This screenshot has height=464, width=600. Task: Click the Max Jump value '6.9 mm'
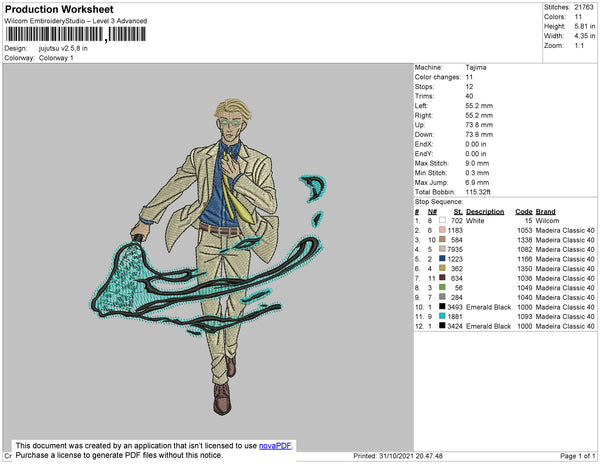[477, 182]
